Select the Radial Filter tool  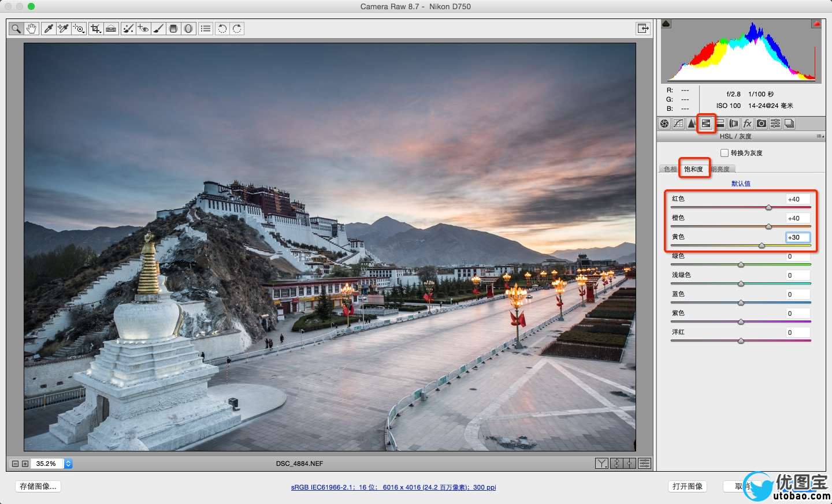188,28
